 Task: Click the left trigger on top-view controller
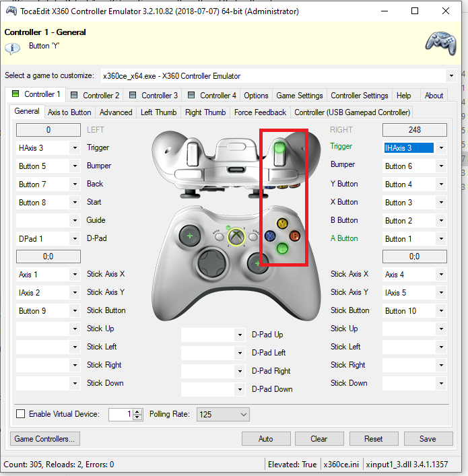pos(193,154)
